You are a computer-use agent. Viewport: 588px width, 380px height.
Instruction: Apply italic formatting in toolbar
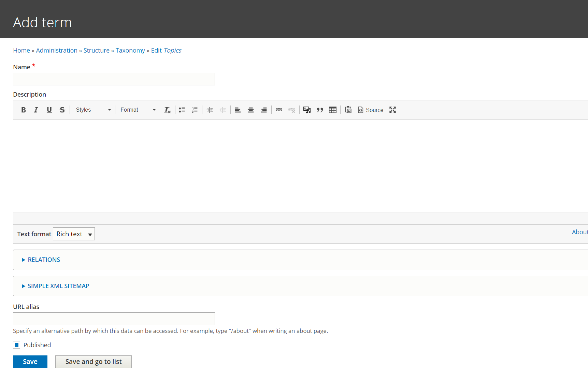click(36, 110)
